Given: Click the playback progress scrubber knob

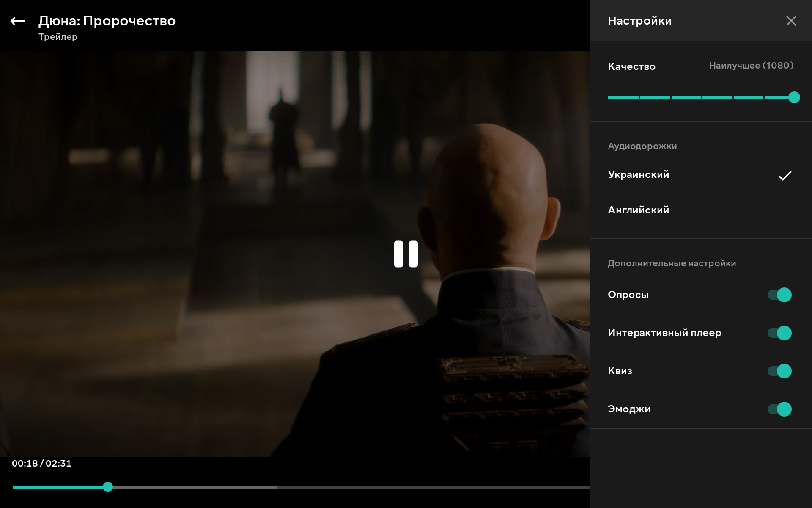Looking at the screenshot, I should [108, 487].
